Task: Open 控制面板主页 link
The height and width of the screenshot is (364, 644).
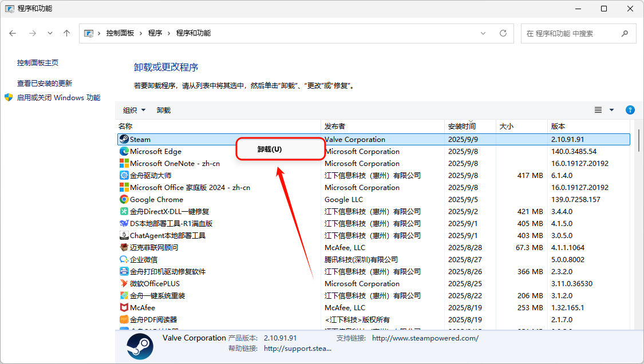Action: pyautogui.click(x=37, y=62)
